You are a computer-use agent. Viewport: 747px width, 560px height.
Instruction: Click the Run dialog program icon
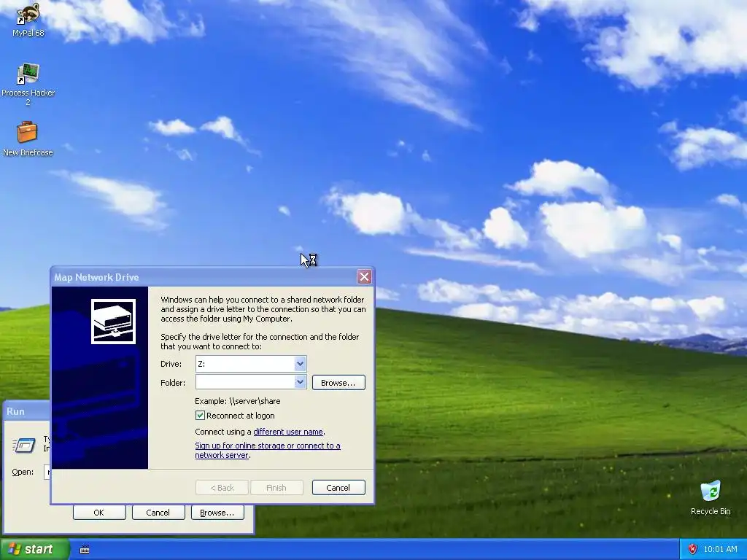(24, 446)
